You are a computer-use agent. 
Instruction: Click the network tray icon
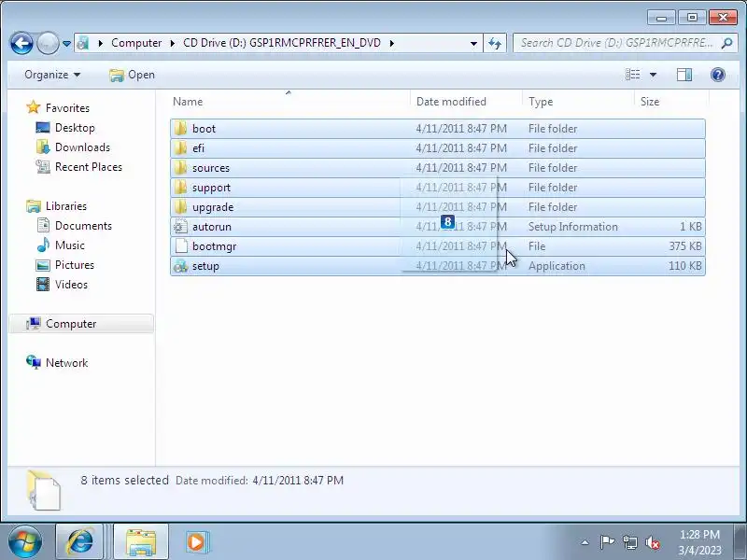tap(630, 542)
